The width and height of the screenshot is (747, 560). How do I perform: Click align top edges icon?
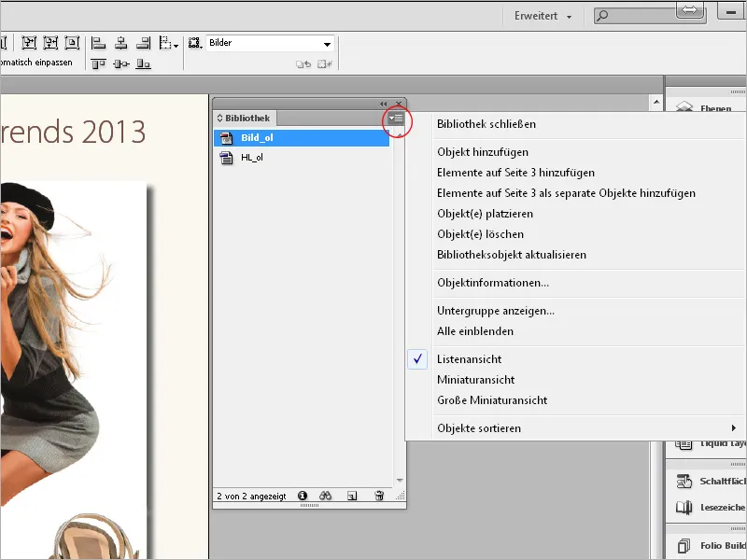[99, 63]
